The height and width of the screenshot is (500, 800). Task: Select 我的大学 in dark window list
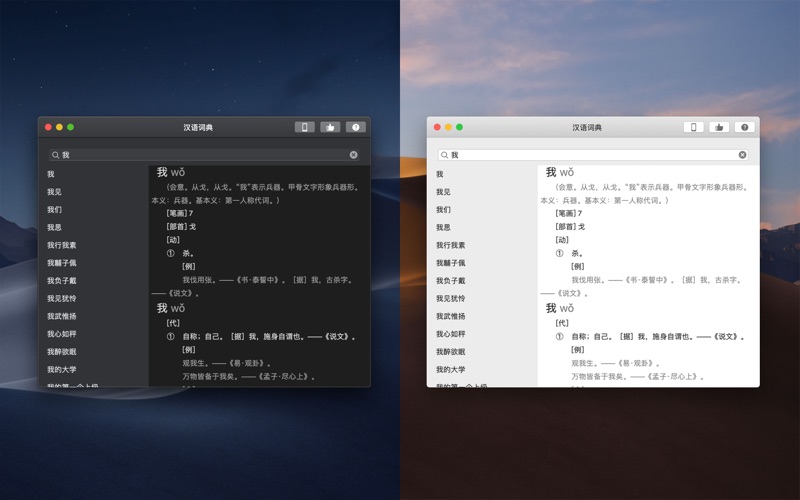coord(62,369)
